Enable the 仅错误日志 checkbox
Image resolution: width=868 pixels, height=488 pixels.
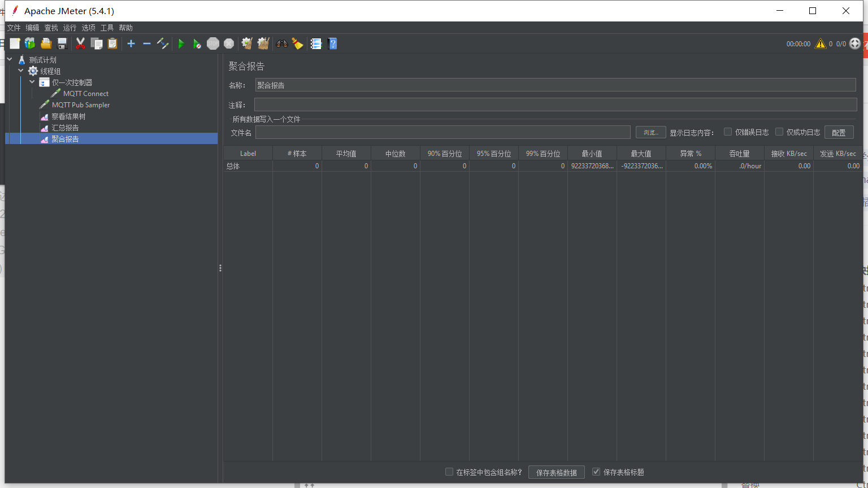pyautogui.click(x=728, y=132)
